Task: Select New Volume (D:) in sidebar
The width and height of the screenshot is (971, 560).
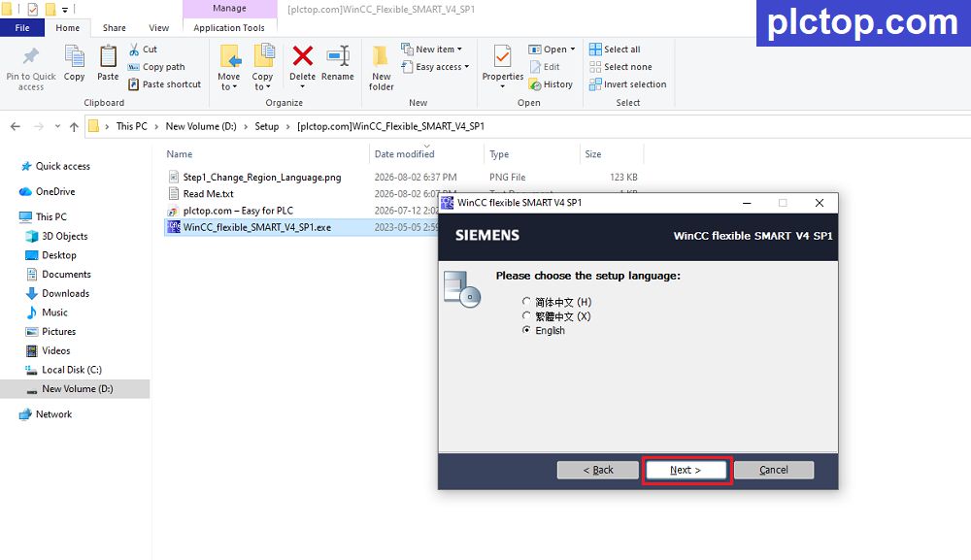Action: point(75,388)
